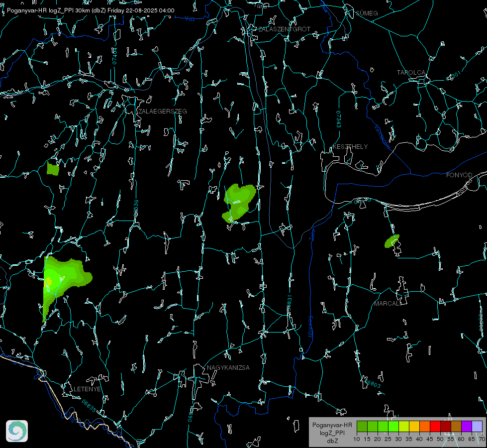Viewport: 487px width, 448px height.
Task: Click the ZALASZENTGRÓT city label
Action: click(285, 29)
